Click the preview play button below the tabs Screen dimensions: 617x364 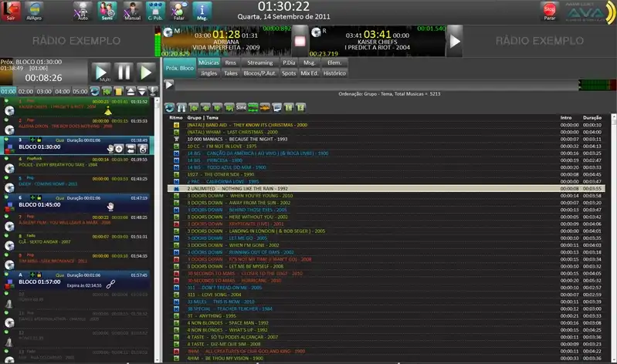(x=169, y=85)
